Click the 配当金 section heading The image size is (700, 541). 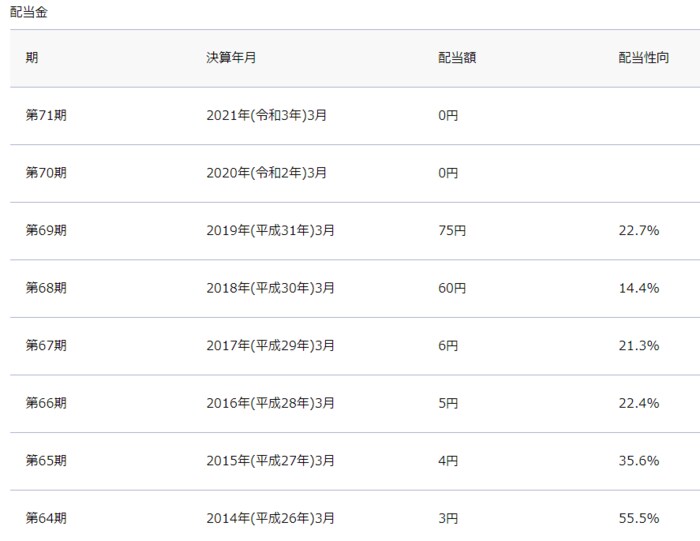click(x=29, y=13)
